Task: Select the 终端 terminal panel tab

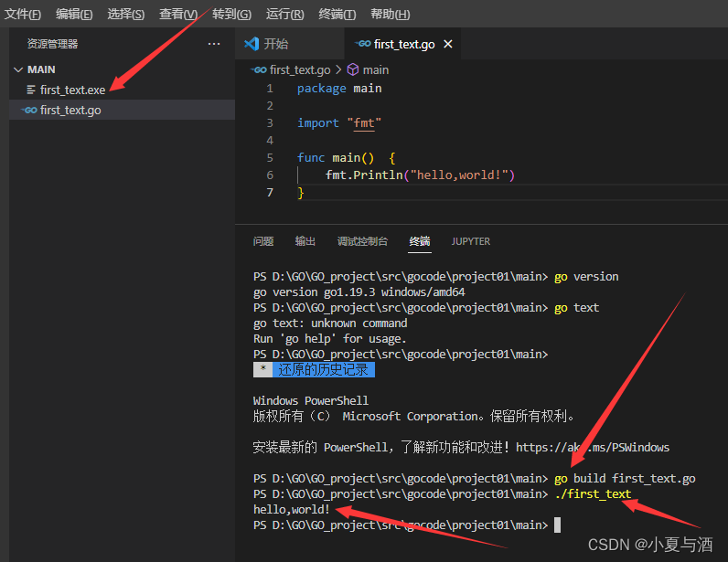Action: (x=420, y=241)
